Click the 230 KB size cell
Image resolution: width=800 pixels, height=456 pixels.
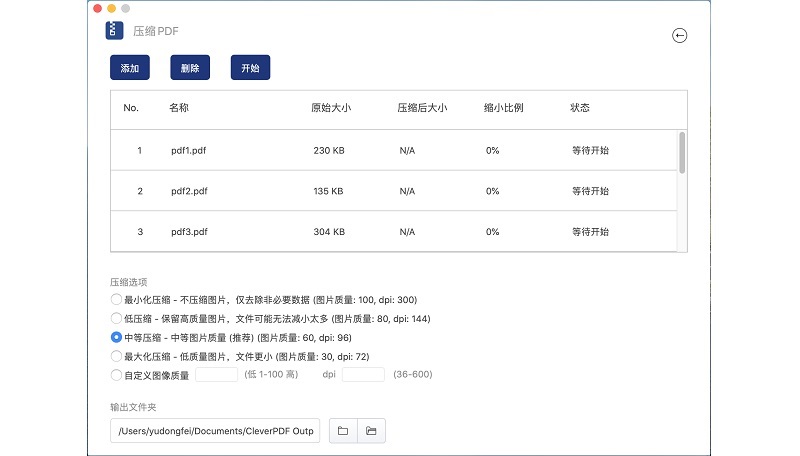click(329, 150)
